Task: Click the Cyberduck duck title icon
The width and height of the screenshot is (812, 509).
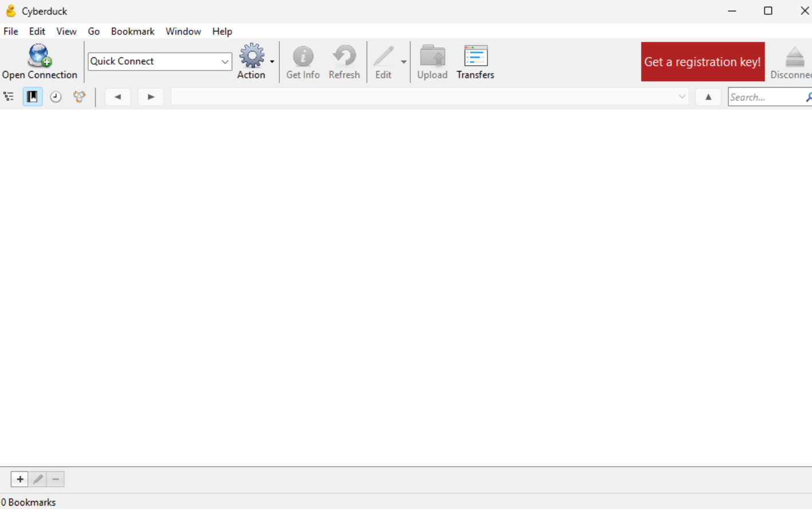Action: click(x=11, y=11)
